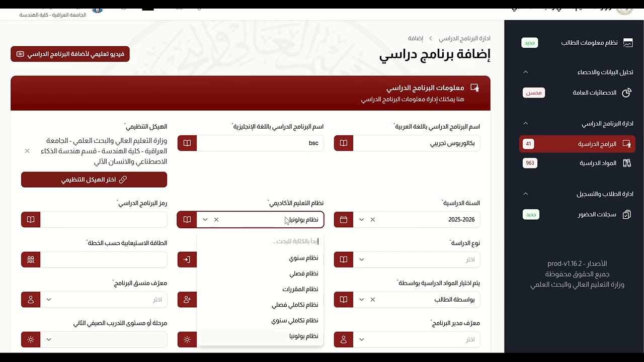Select نظام فصلي option
644x362 pixels.
coord(260,274)
